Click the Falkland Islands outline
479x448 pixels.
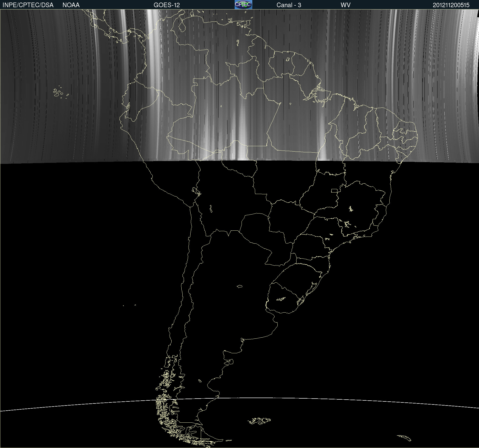coord(259,421)
